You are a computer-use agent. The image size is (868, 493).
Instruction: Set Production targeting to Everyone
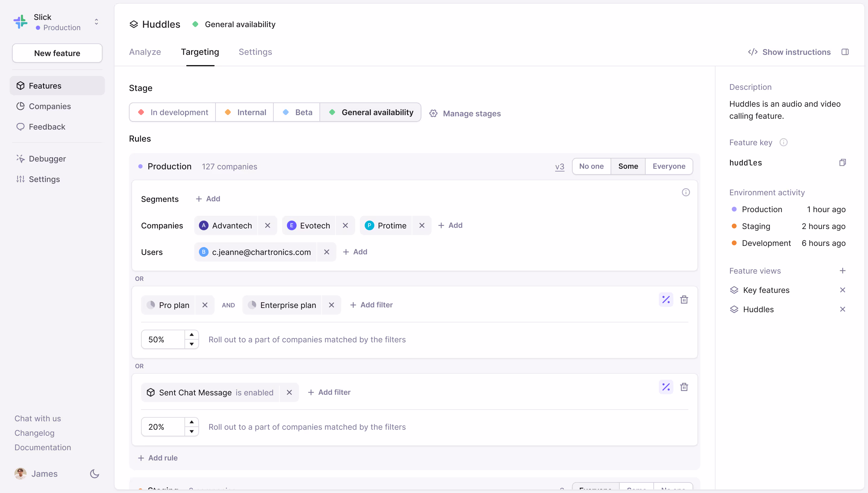(669, 166)
